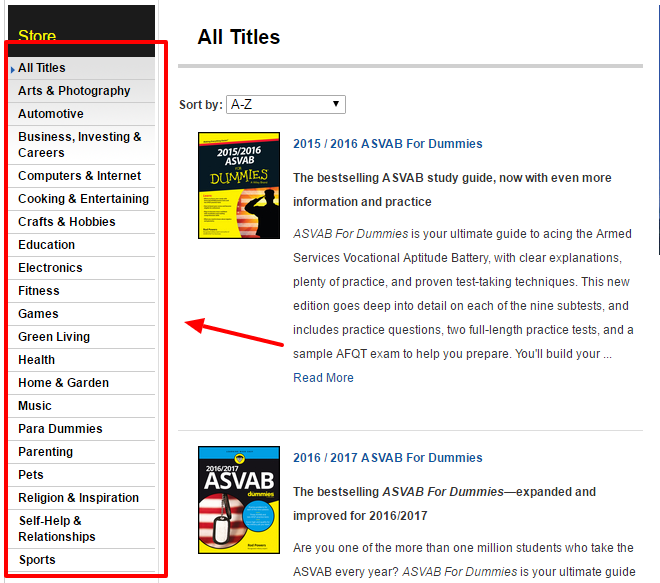The image size is (660, 583).
Task: Click the All Titles page heading
Action: pyautogui.click(x=239, y=37)
